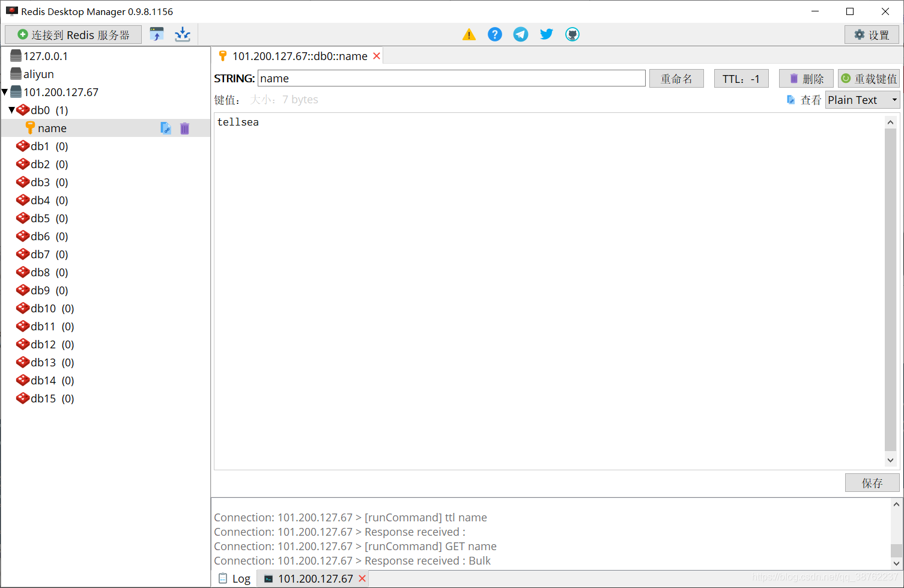This screenshot has height=588, width=904.
Task: Open the blue help question icon
Action: click(495, 34)
